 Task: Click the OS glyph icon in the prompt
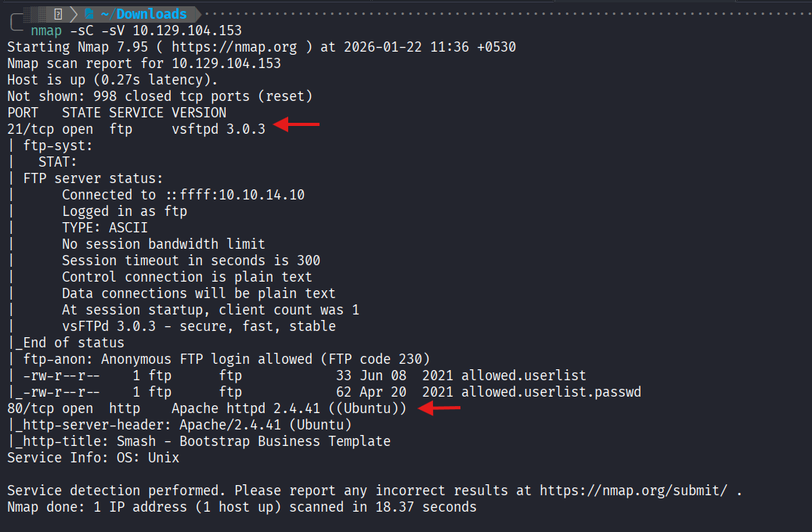tap(58, 14)
